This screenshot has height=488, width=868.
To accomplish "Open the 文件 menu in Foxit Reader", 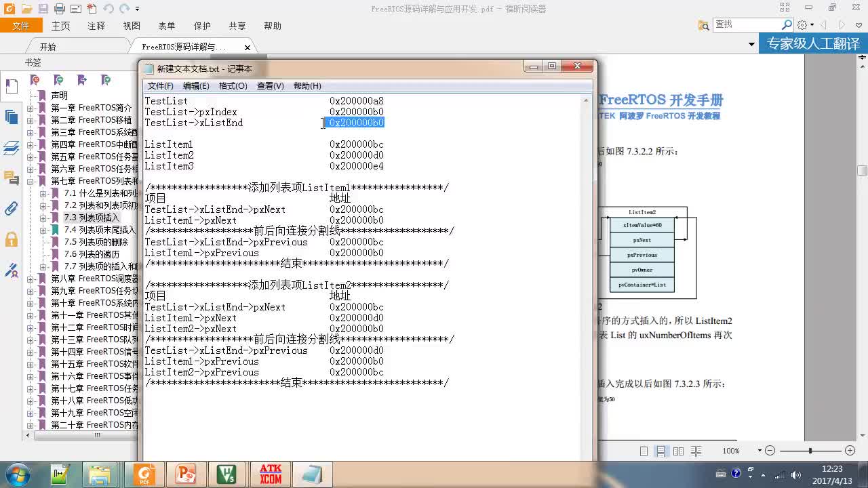I will [x=21, y=26].
